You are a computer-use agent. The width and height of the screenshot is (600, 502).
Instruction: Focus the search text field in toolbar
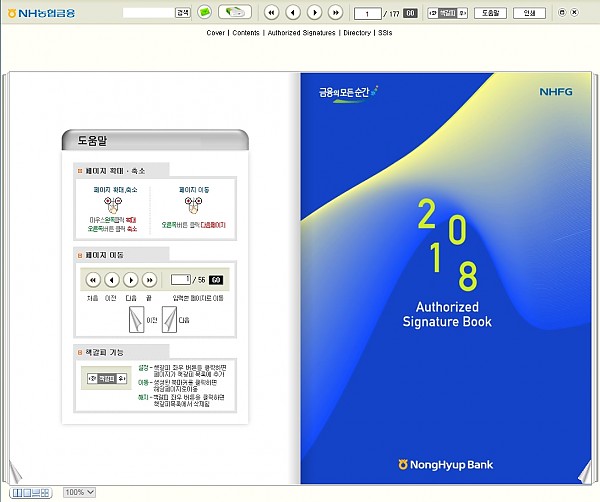149,13
